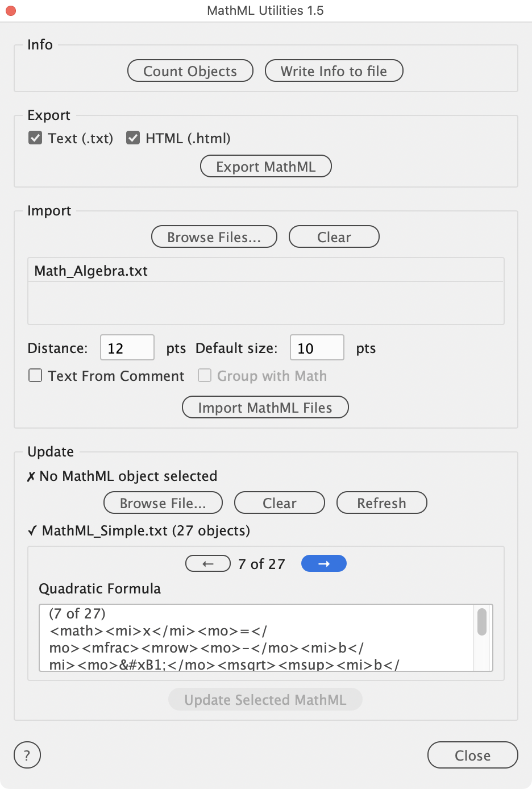Image resolution: width=532 pixels, height=789 pixels.
Task: Click Count Objects button
Action: pyautogui.click(x=190, y=71)
